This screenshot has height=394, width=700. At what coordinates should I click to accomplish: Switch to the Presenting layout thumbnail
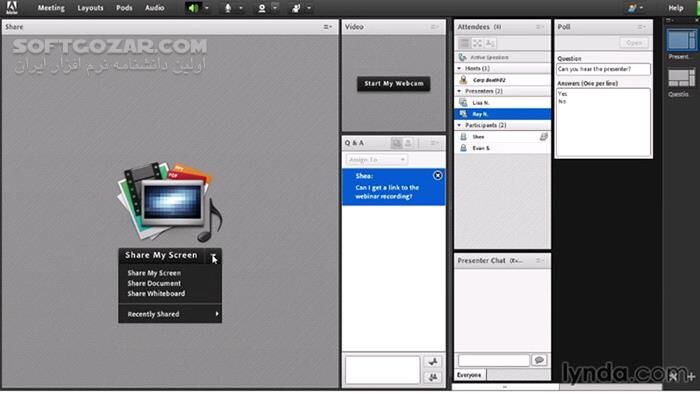pos(681,40)
